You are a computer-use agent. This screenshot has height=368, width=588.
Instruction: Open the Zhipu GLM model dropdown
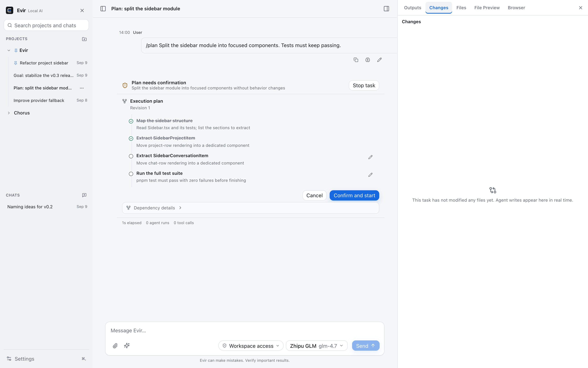317,346
